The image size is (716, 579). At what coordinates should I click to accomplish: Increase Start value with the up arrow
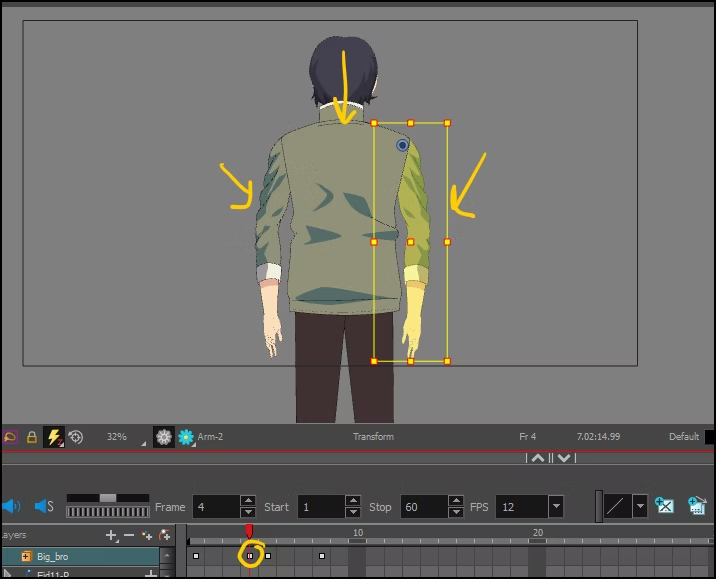pos(353,501)
